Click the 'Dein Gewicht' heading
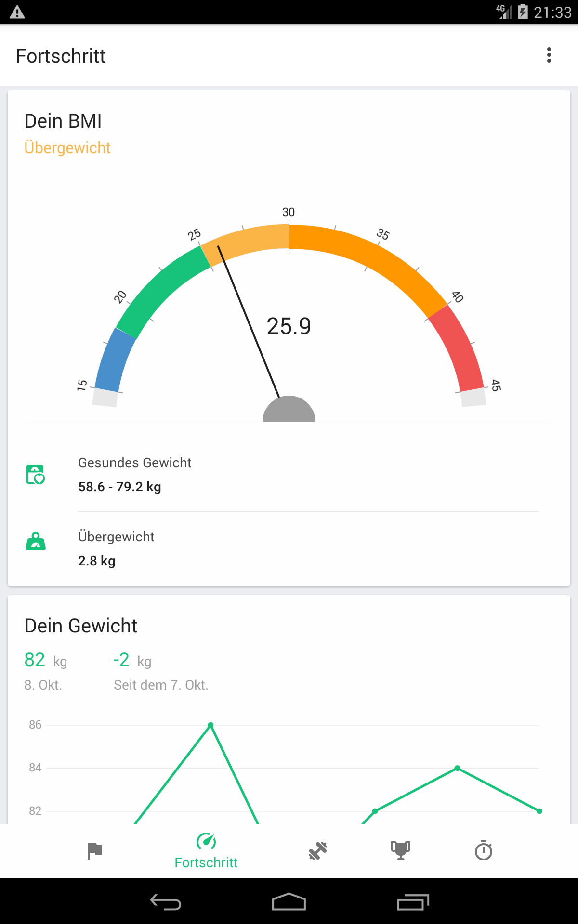The image size is (578, 924). tap(81, 626)
